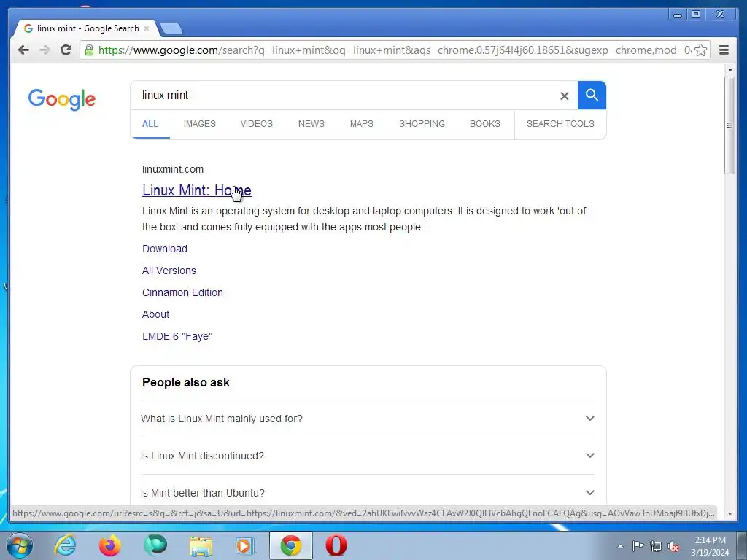Switch to the MAPS tab
747x560 pixels.
pyautogui.click(x=362, y=124)
